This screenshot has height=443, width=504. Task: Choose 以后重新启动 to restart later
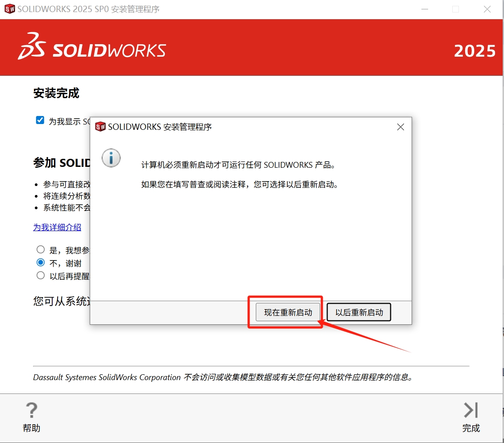[359, 312]
